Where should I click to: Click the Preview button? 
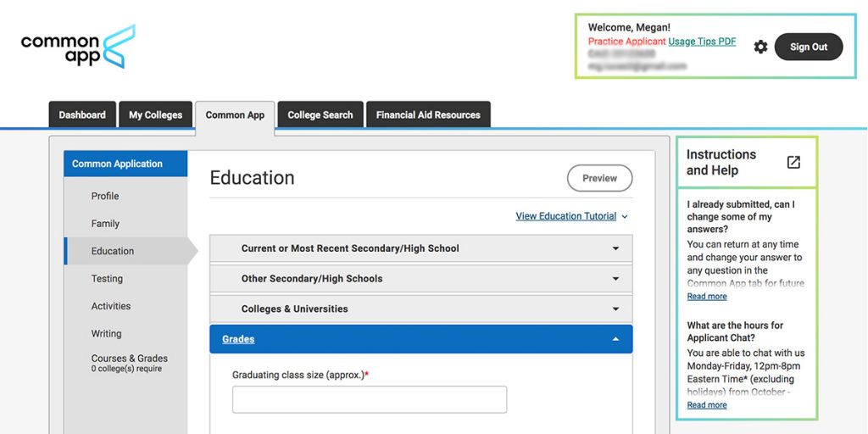tap(599, 178)
